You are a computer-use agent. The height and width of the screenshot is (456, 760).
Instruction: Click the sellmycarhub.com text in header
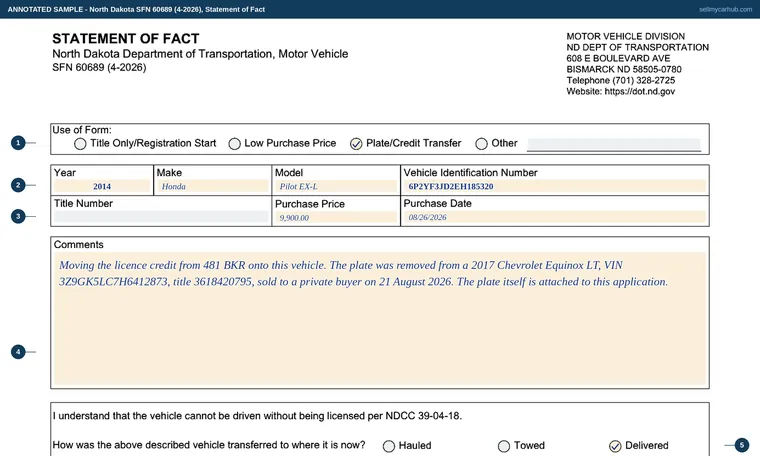pyautogui.click(x=725, y=9)
